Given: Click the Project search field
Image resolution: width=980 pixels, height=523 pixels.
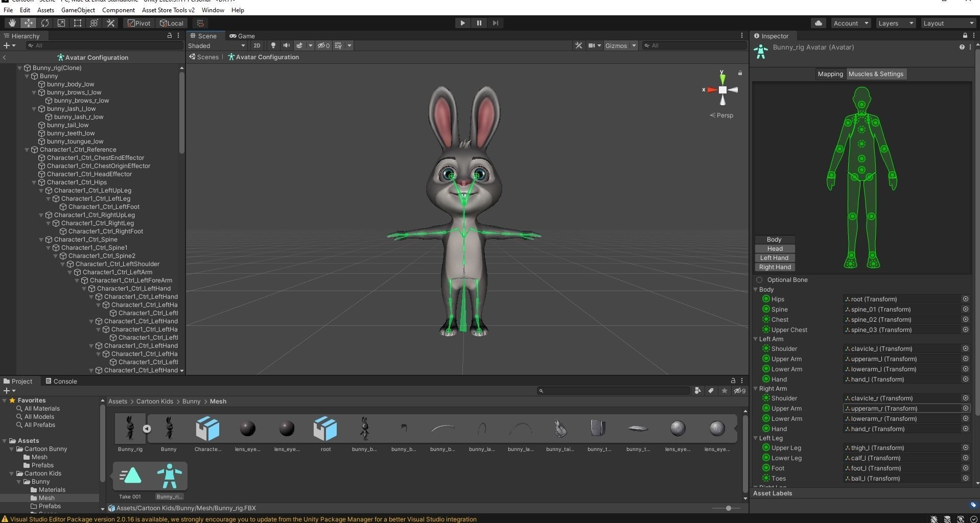Looking at the screenshot, I should [613, 391].
